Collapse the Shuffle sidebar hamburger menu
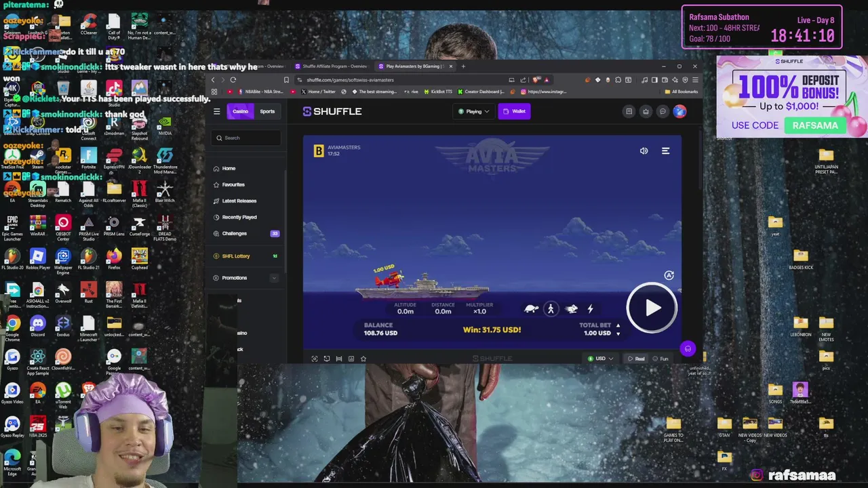The image size is (868, 488). [x=217, y=111]
